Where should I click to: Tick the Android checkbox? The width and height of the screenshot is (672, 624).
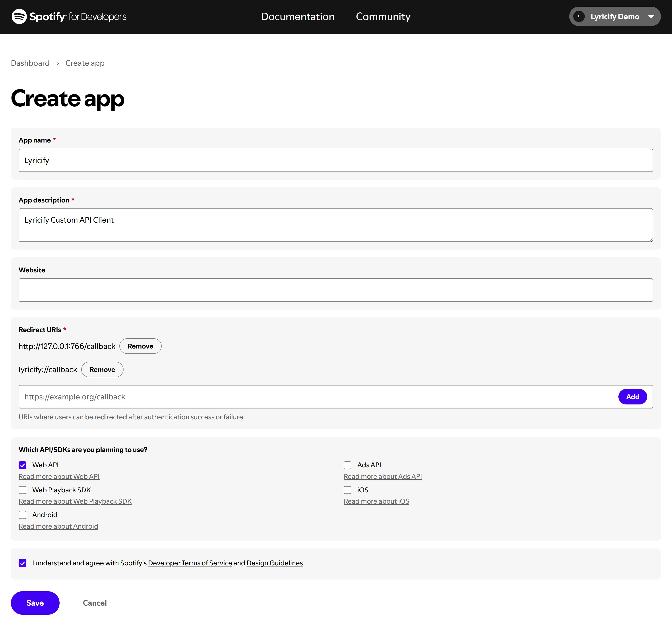(x=23, y=515)
